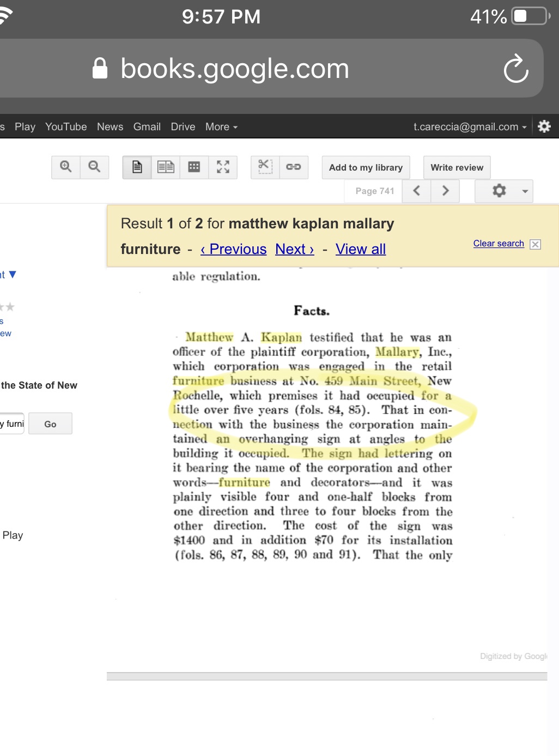Open the t.careccia@gmail.com account dropdown
Viewport: 559px width, 756px height.
click(470, 127)
